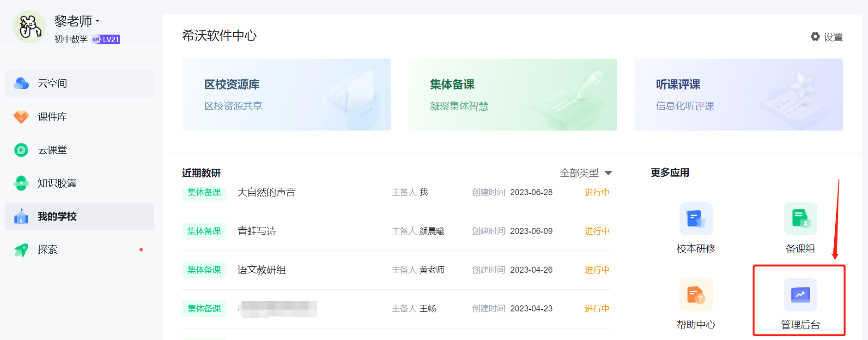Click the 探索 rocket icon
The width and height of the screenshot is (868, 340).
tap(21, 250)
